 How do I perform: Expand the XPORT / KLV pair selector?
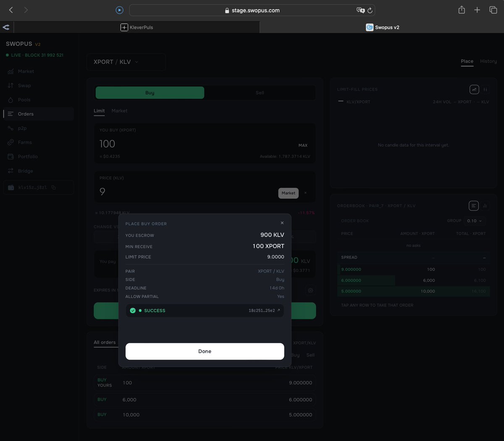[126, 62]
